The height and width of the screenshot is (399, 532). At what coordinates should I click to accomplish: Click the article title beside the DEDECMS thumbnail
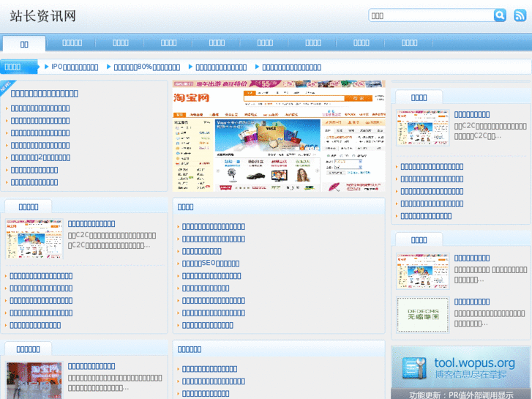point(472,302)
